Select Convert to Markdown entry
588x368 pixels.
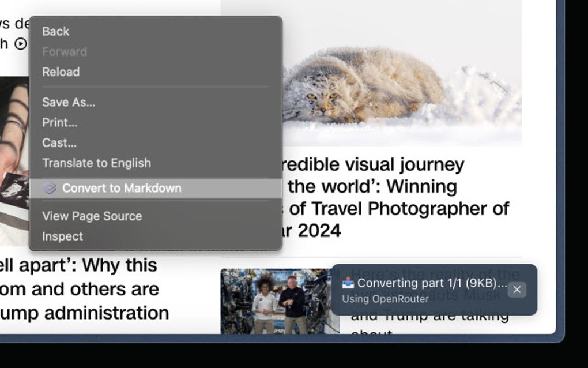[156, 188]
